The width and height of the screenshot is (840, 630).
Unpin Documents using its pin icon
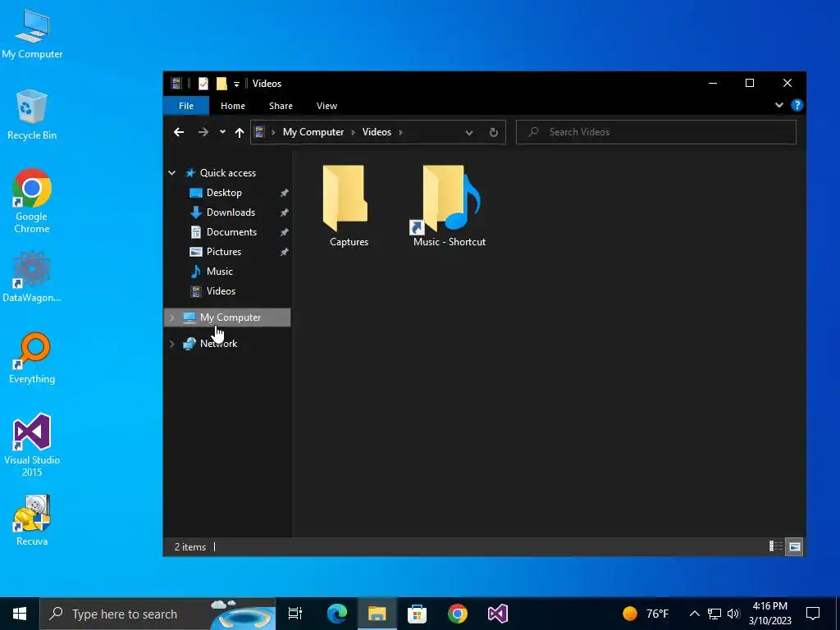284,232
